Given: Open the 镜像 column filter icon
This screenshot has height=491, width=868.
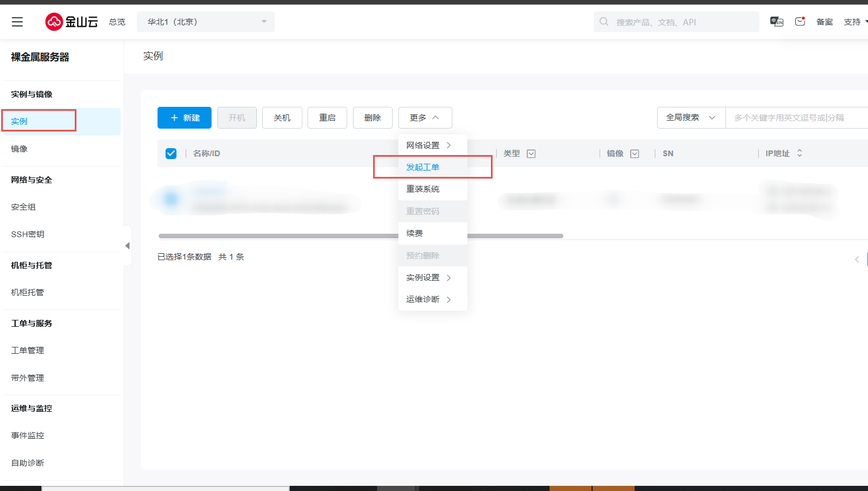Looking at the screenshot, I should click(x=635, y=153).
